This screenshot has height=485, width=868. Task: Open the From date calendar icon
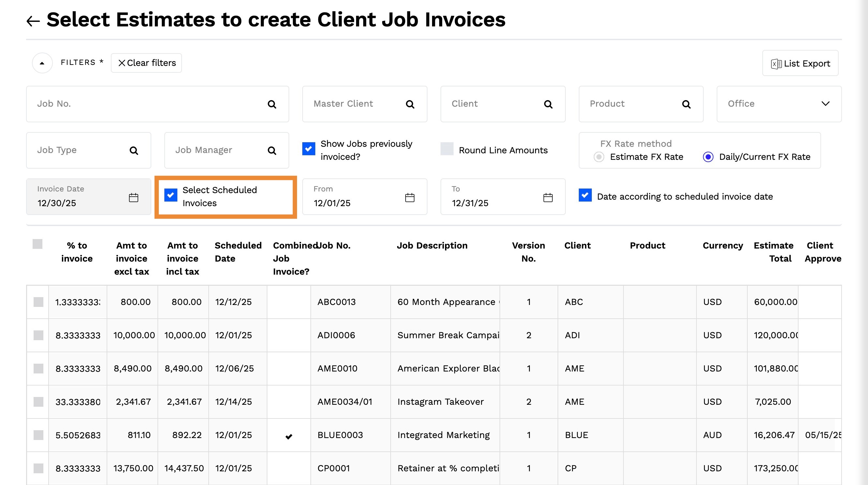pos(410,197)
